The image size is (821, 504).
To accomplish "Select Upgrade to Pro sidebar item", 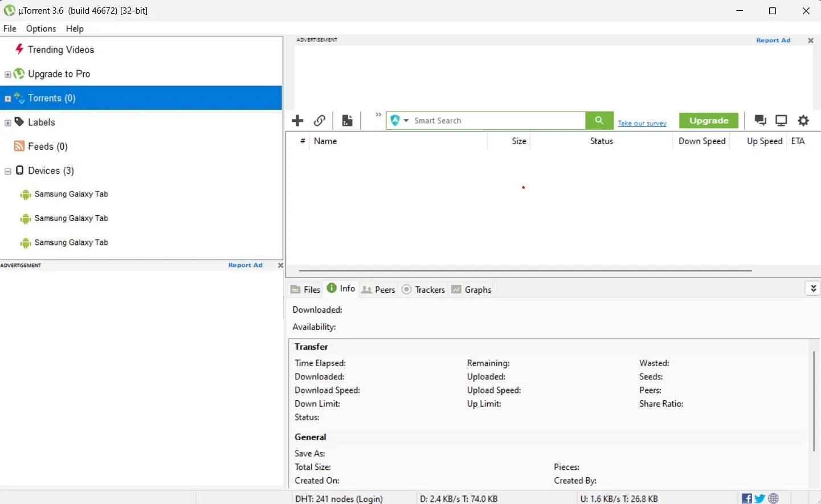I will [x=59, y=74].
